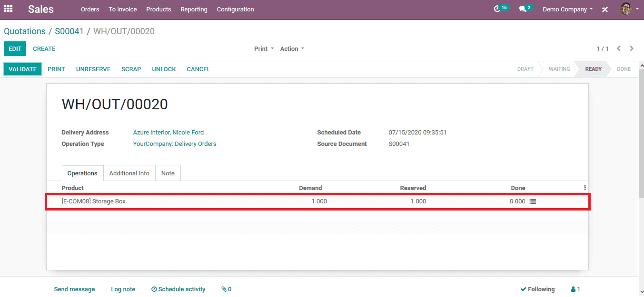This screenshot has height=297, width=644.
Task: Open the Orders menu
Action: pos(90,9)
